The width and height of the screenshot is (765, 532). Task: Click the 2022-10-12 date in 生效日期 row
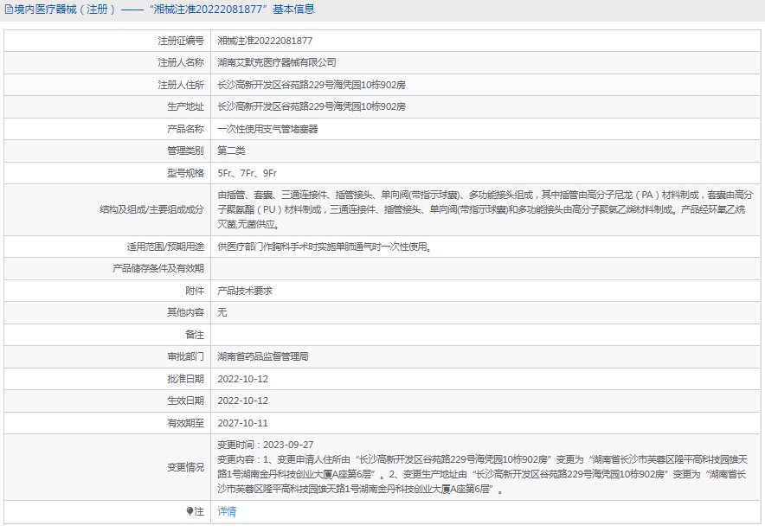[242, 401]
